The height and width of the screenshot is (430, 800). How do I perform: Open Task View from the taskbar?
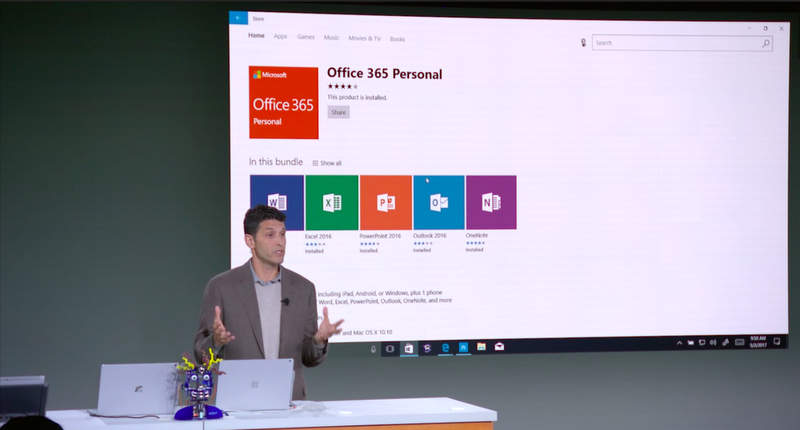(390, 349)
